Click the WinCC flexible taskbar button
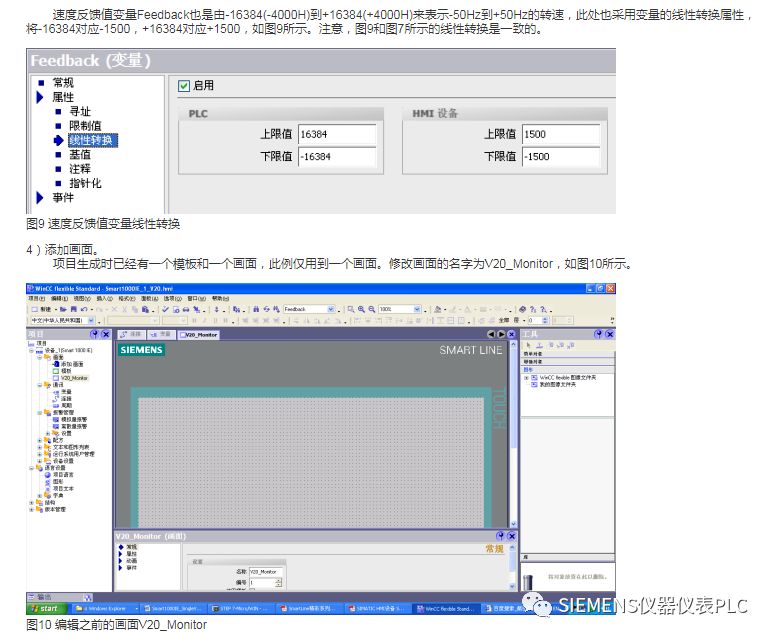This screenshot has height=639, width=772. tap(446, 609)
